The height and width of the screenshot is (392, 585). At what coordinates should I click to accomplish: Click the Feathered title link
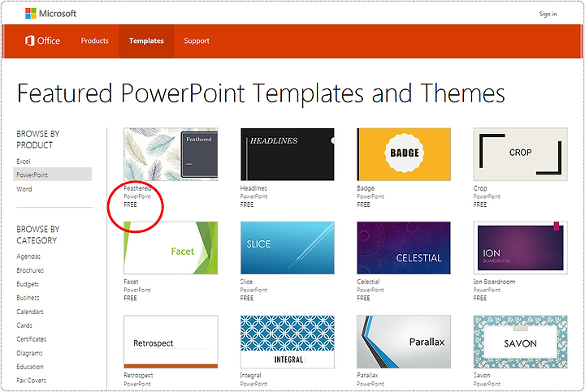(137, 188)
